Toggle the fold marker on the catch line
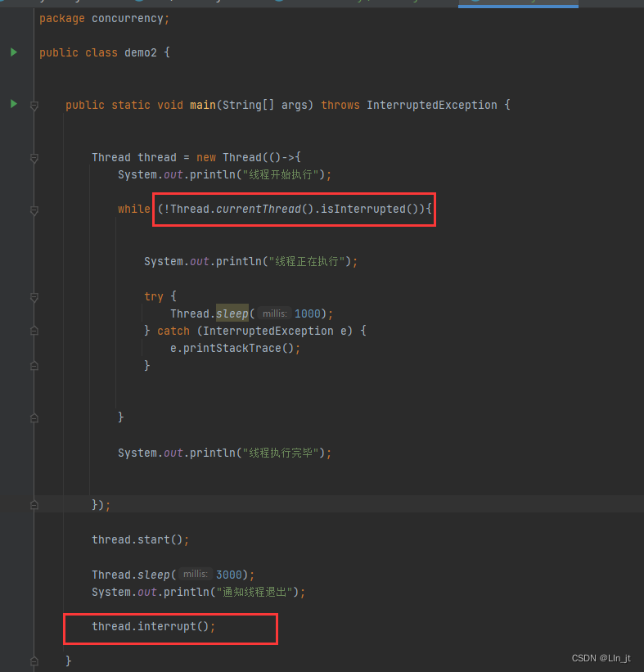644x672 pixels. click(x=34, y=331)
